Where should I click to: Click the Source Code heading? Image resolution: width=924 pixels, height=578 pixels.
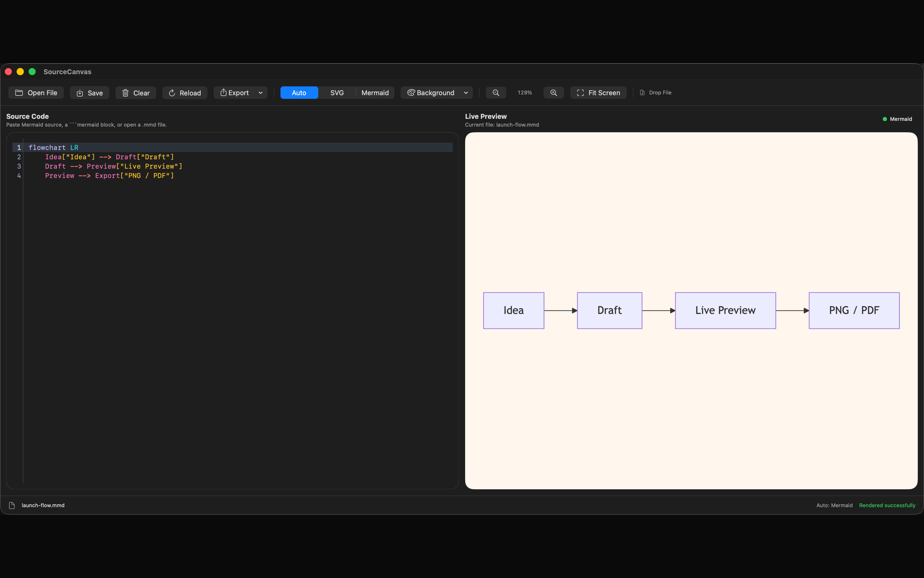click(x=28, y=116)
